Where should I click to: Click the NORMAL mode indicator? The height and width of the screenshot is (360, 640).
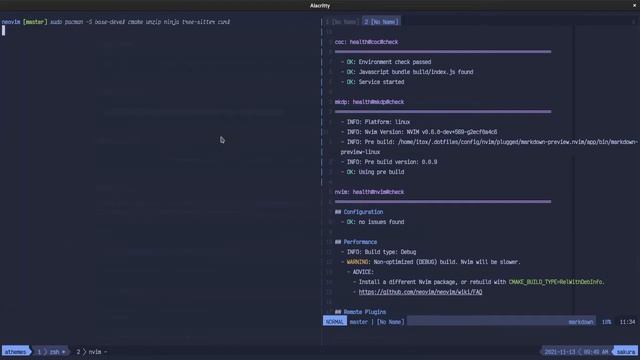pos(335,322)
